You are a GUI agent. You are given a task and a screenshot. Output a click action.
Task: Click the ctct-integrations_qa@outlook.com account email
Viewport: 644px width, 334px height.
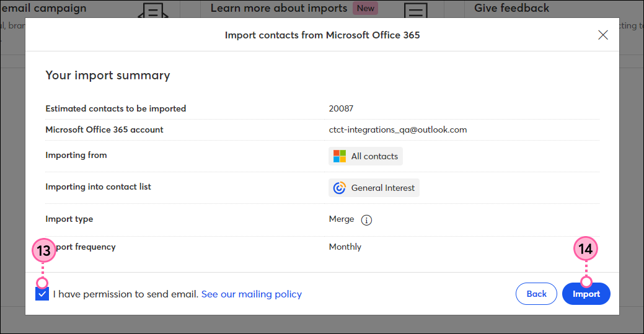tap(397, 130)
